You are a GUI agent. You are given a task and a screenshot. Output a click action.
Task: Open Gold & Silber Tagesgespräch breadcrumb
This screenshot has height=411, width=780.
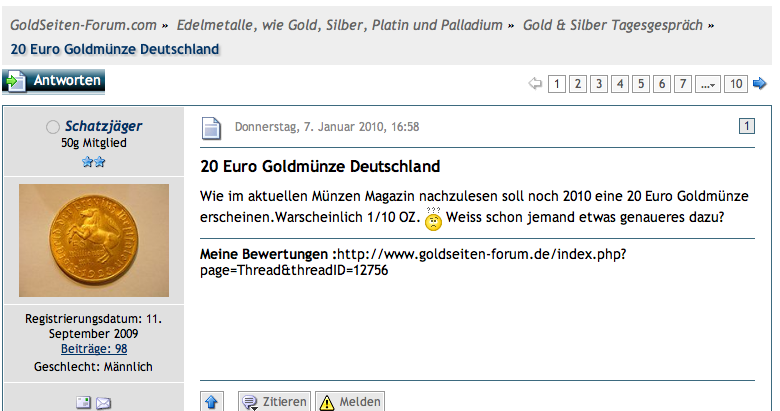[612, 25]
